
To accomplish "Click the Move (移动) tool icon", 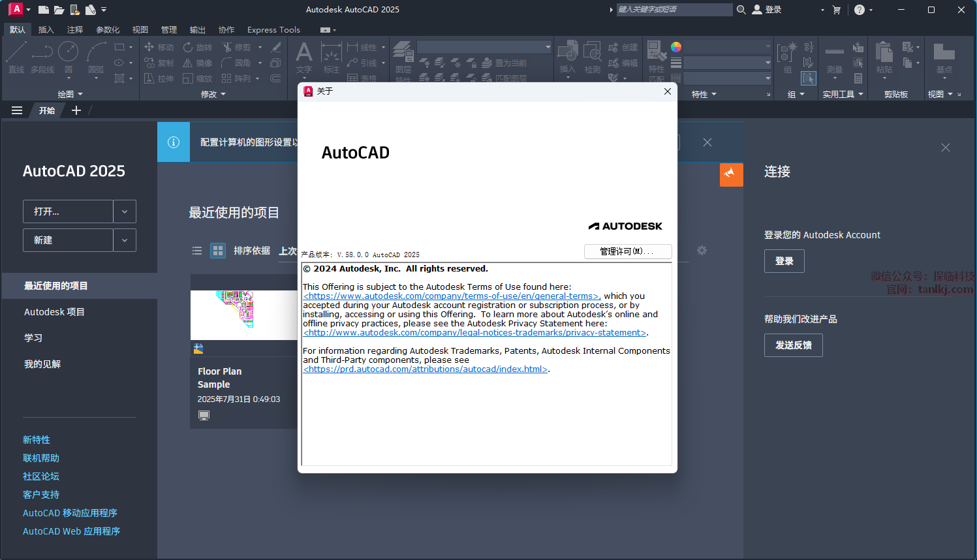I will (149, 47).
